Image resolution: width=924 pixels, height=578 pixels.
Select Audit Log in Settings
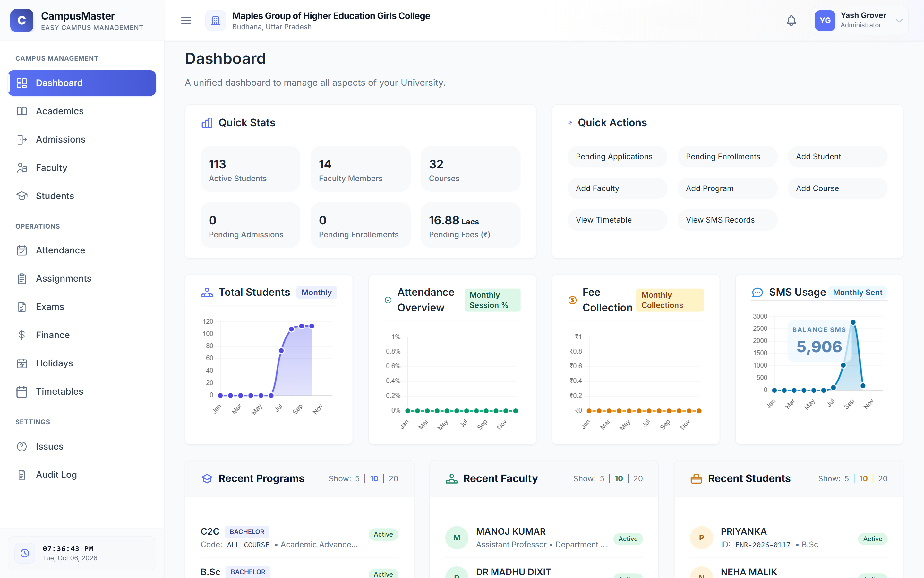point(82,475)
